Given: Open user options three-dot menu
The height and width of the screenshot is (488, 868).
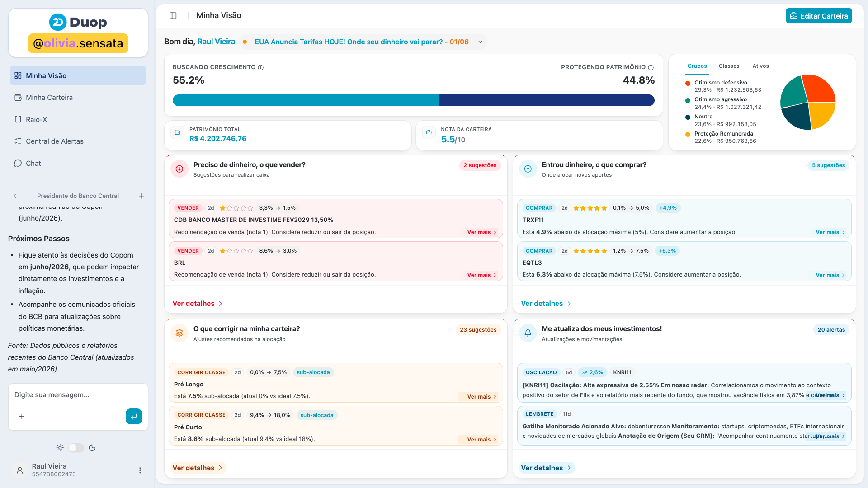Looking at the screenshot, I should (140, 470).
